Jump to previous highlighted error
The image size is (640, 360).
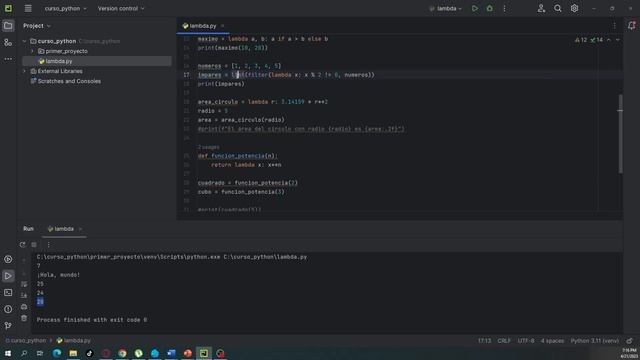pyautogui.click(x=609, y=40)
